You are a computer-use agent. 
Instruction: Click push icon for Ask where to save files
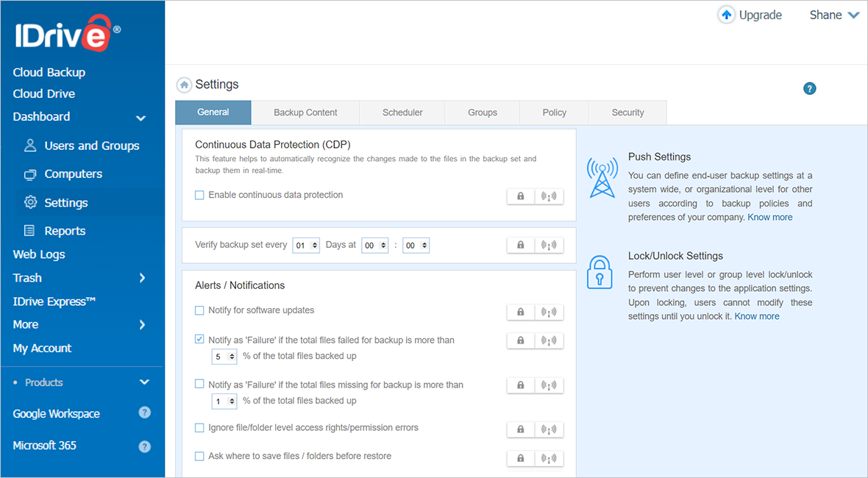coord(549,458)
